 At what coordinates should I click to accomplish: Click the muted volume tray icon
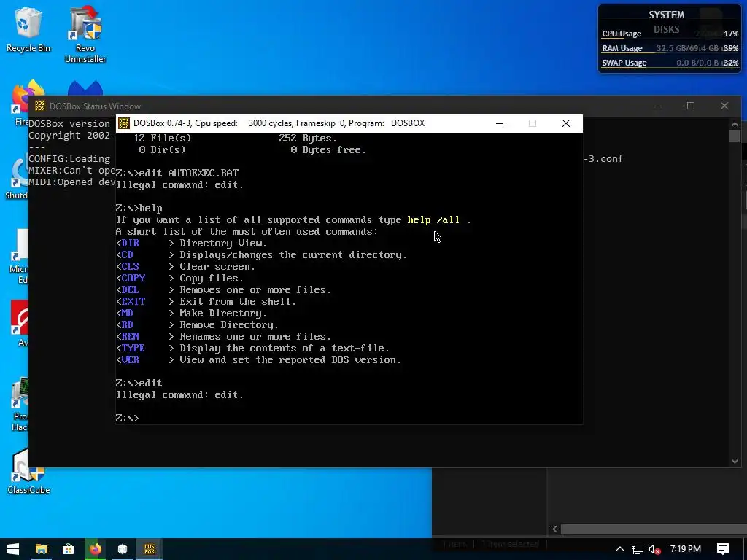[x=655, y=549]
